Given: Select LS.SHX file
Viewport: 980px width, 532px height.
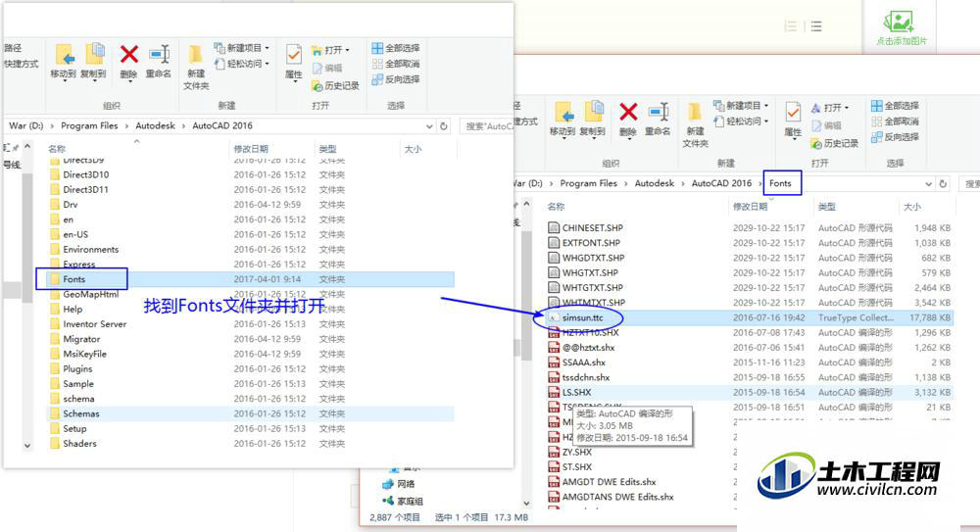Looking at the screenshot, I should pyautogui.click(x=750, y=392).
